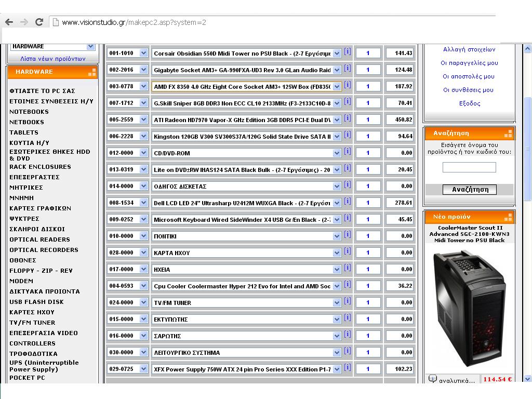This screenshot has height=399, width=532.
Task: Go forward in browser history
Action: [x=24, y=22]
